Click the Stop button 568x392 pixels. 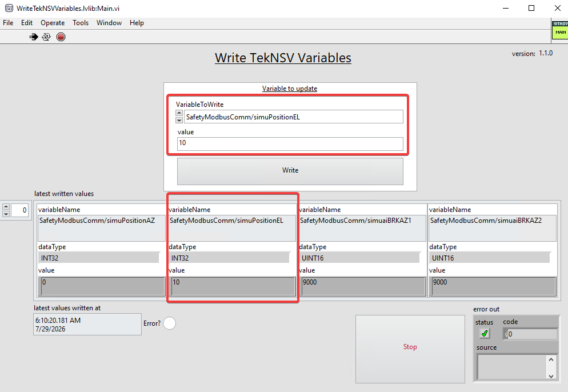(410, 349)
